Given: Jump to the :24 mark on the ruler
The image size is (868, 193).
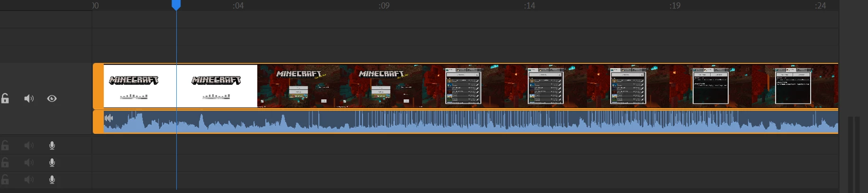Looking at the screenshot, I should point(820,6).
